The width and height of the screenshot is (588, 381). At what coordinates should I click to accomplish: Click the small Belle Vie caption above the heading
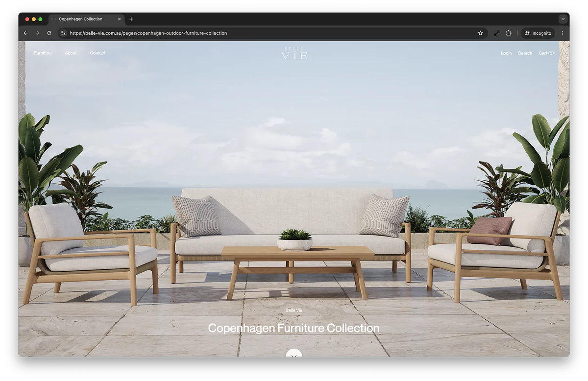[x=294, y=310]
